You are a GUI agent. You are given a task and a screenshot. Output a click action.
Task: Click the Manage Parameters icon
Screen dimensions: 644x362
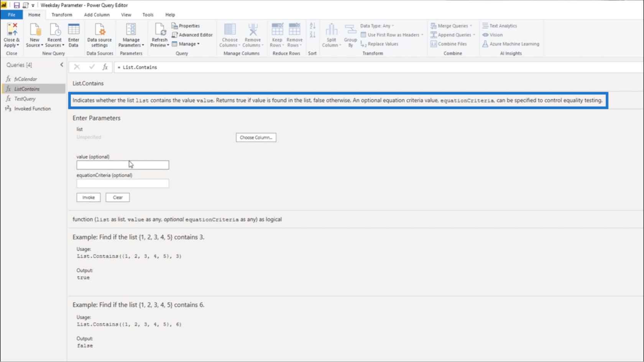click(131, 29)
